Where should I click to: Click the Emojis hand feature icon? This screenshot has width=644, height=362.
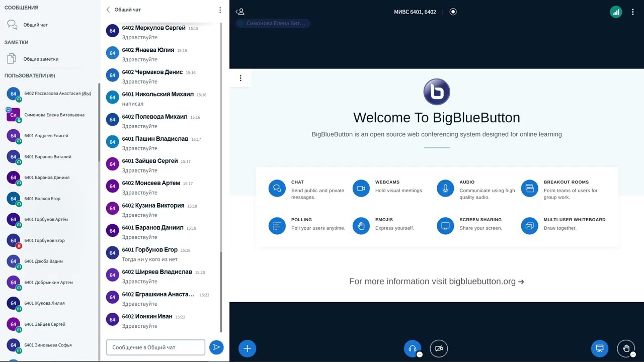pyautogui.click(x=361, y=226)
